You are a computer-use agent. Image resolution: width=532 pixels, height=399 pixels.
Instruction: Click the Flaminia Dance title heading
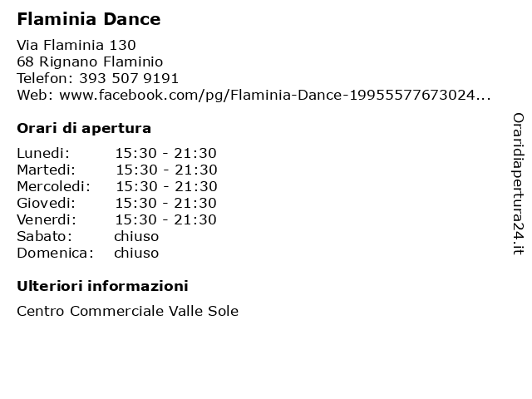tap(89, 19)
